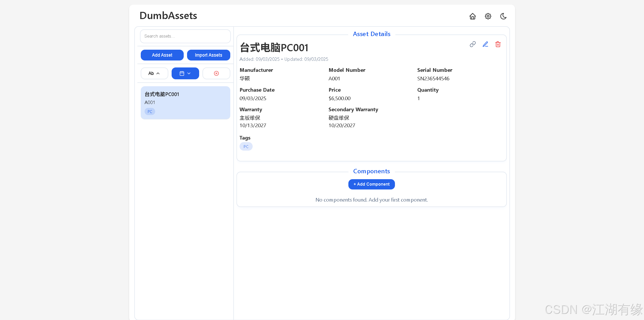Click the Import Assets button
The image size is (644, 320).
tap(208, 55)
